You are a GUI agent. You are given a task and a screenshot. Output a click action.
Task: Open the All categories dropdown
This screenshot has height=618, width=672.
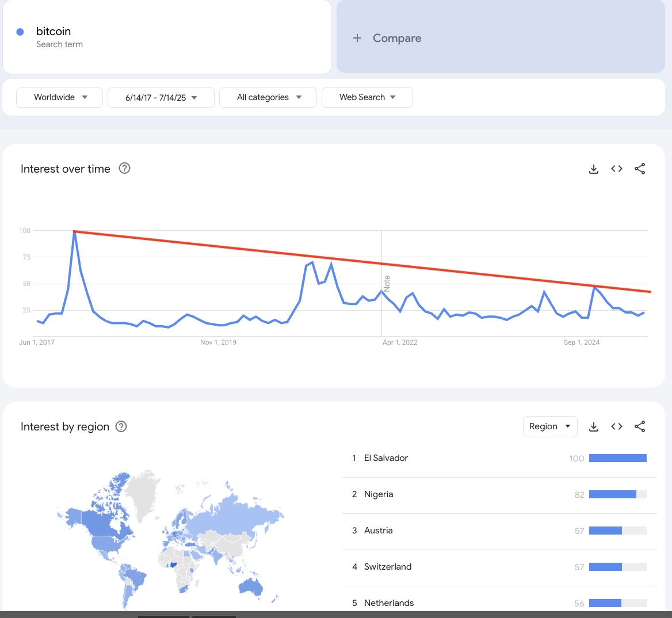pos(268,97)
